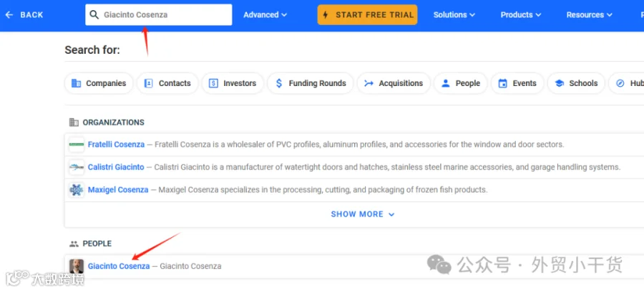Expand the Advanced search dropdown
This screenshot has height=291, width=644.
(265, 15)
